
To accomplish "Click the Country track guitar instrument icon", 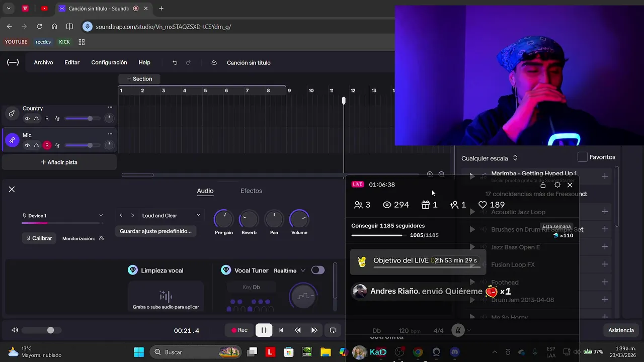I will tap(12, 114).
